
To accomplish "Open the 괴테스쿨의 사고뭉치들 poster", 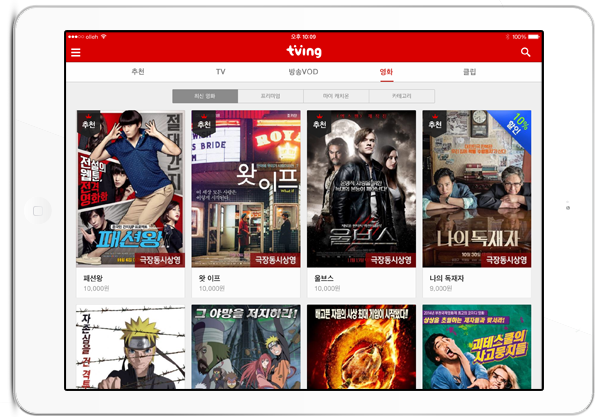I will pos(477,347).
